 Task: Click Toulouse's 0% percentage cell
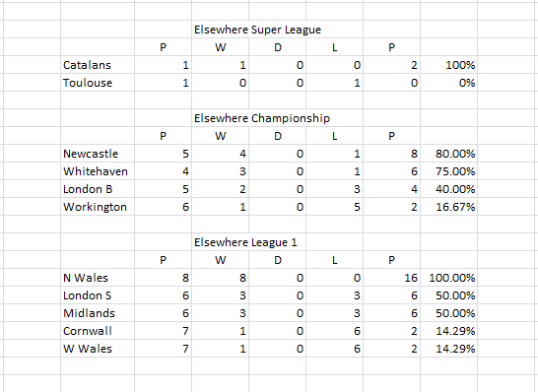(x=448, y=83)
